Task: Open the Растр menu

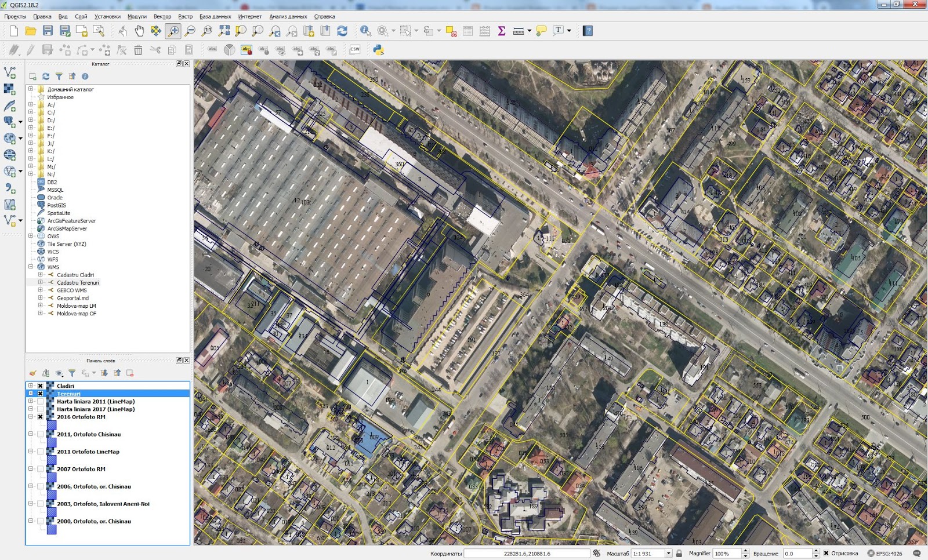Action: click(x=186, y=16)
